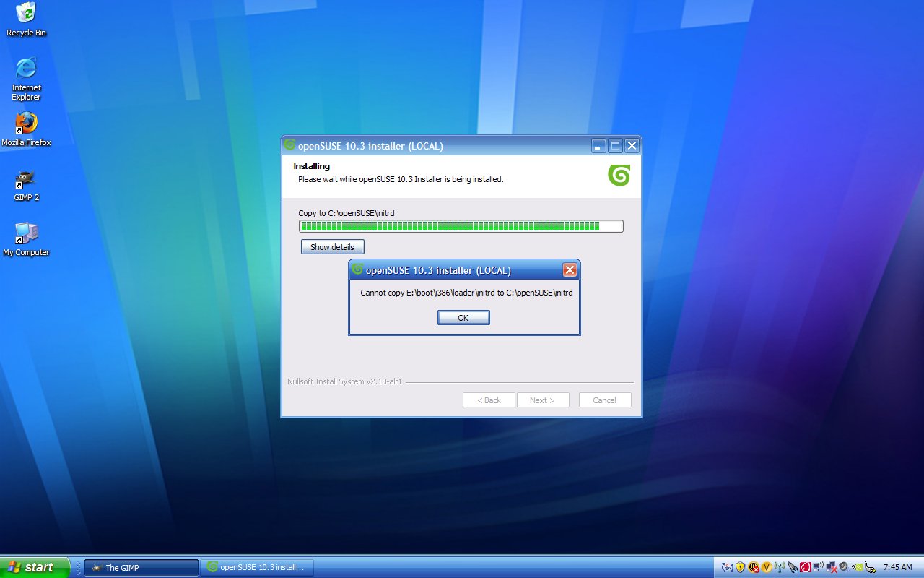The image size is (924, 578).
Task: Click 'Nullsoft Install System v2.18-alt1' text
Action: click(344, 381)
